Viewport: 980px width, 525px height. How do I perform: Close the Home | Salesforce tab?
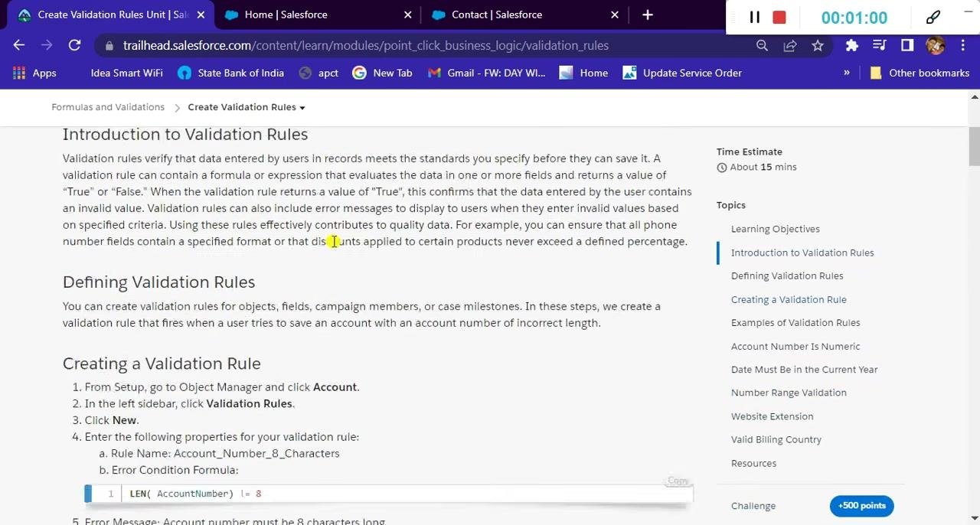click(407, 15)
